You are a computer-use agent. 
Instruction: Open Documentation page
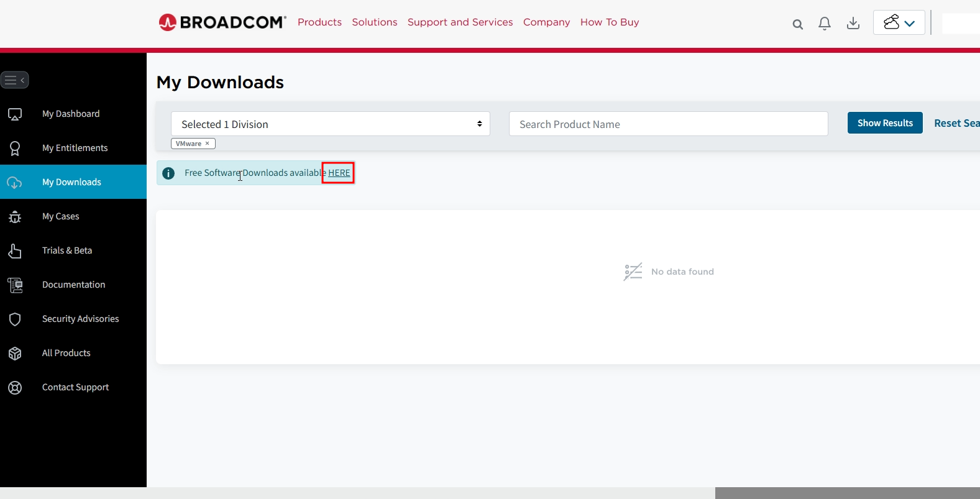(73, 285)
